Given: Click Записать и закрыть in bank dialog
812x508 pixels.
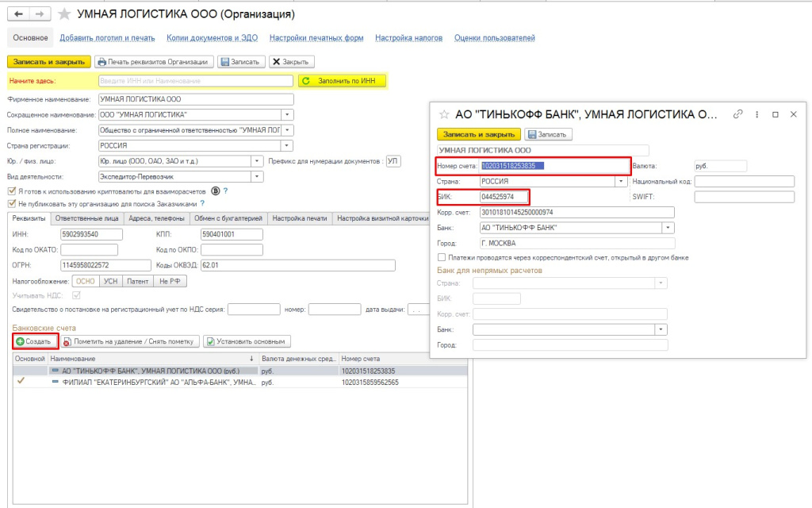Looking at the screenshot, I should [x=479, y=134].
